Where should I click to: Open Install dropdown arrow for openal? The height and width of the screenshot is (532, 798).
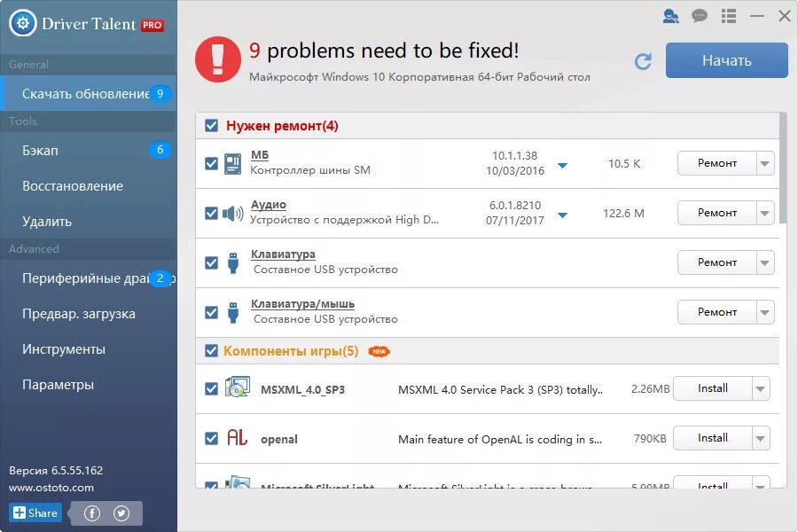pos(761,439)
